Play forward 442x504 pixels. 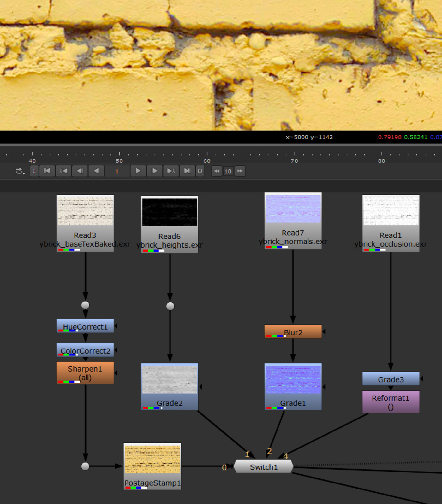138,171
